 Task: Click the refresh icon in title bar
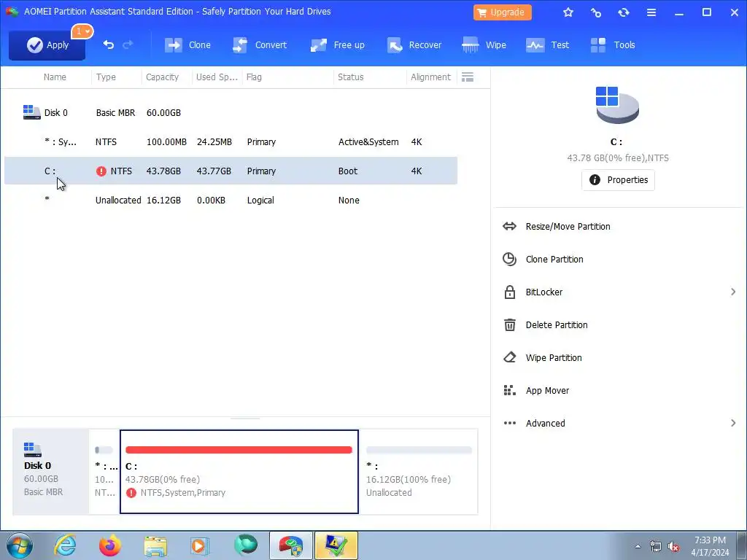tap(624, 12)
